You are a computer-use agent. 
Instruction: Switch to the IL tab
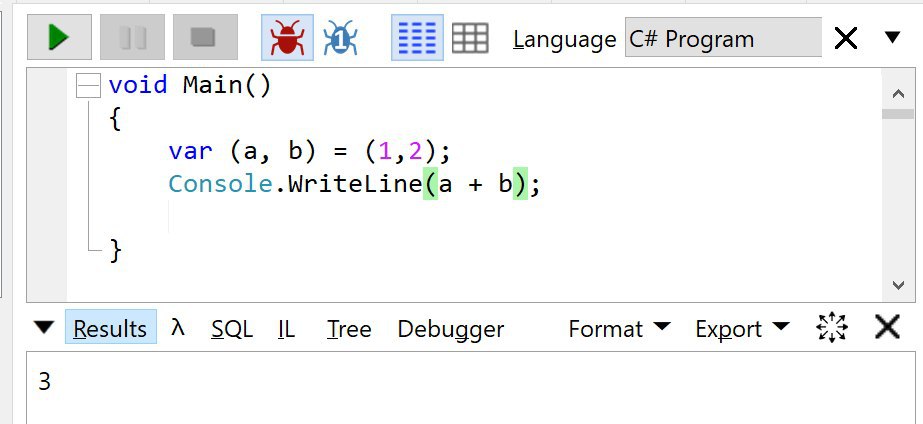(x=286, y=329)
